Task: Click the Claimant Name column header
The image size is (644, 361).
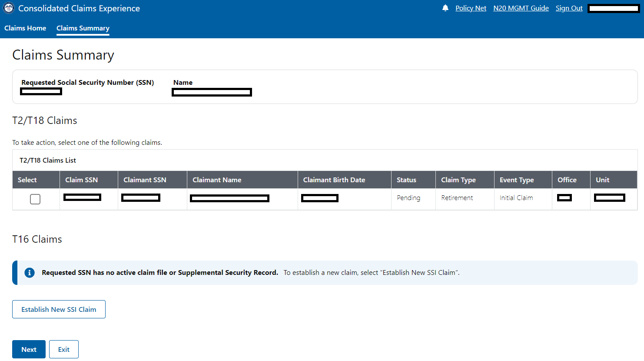Action: [x=217, y=180]
